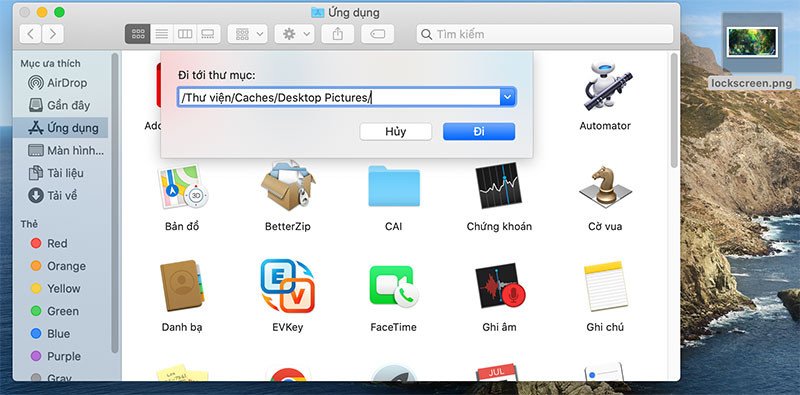Open Màn hình in the sidebar
The height and width of the screenshot is (395, 800).
(60, 151)
